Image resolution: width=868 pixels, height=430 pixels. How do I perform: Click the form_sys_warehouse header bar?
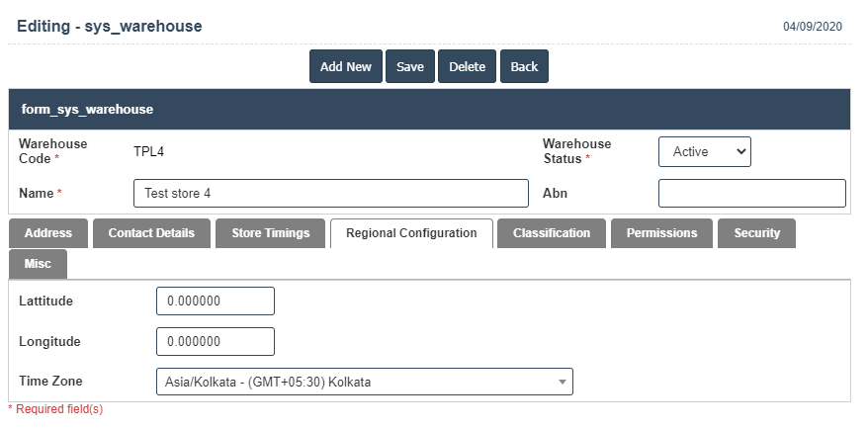point(429,109)
